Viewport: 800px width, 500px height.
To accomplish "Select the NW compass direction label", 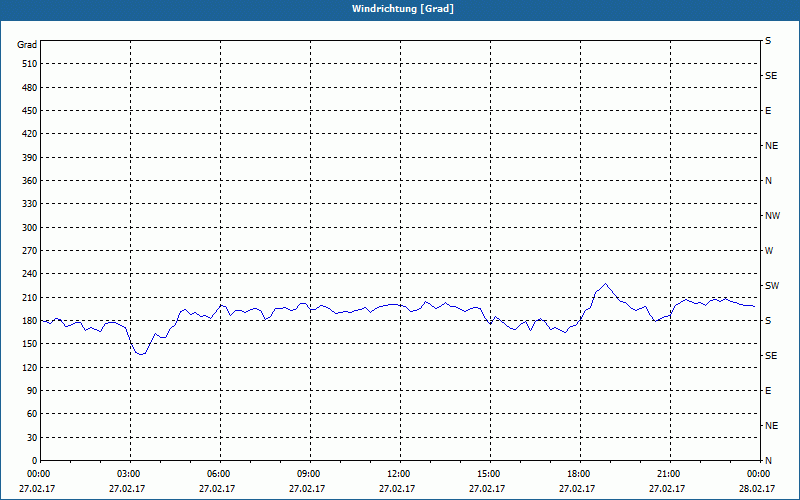I will (x=772, y=216).
